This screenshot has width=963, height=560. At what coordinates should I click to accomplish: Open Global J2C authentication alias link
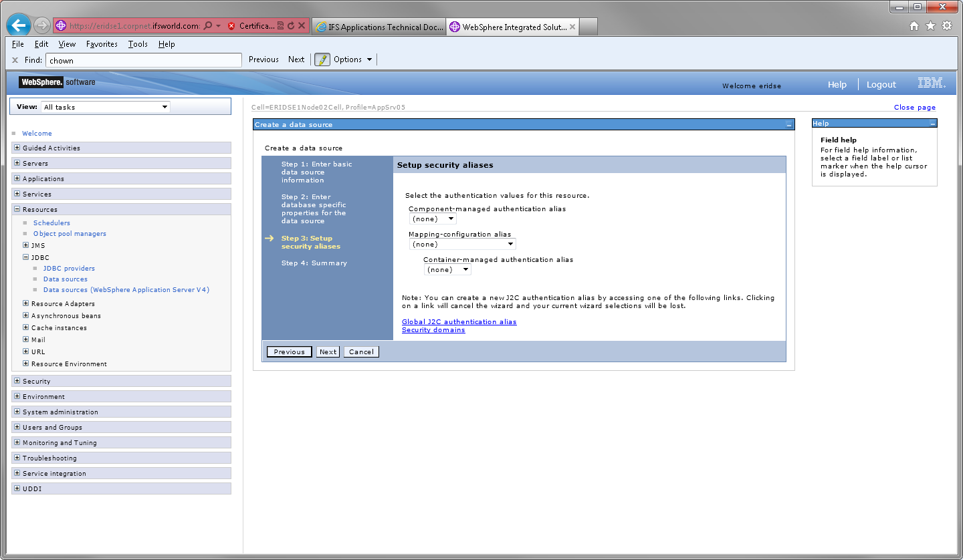(459, 322)
